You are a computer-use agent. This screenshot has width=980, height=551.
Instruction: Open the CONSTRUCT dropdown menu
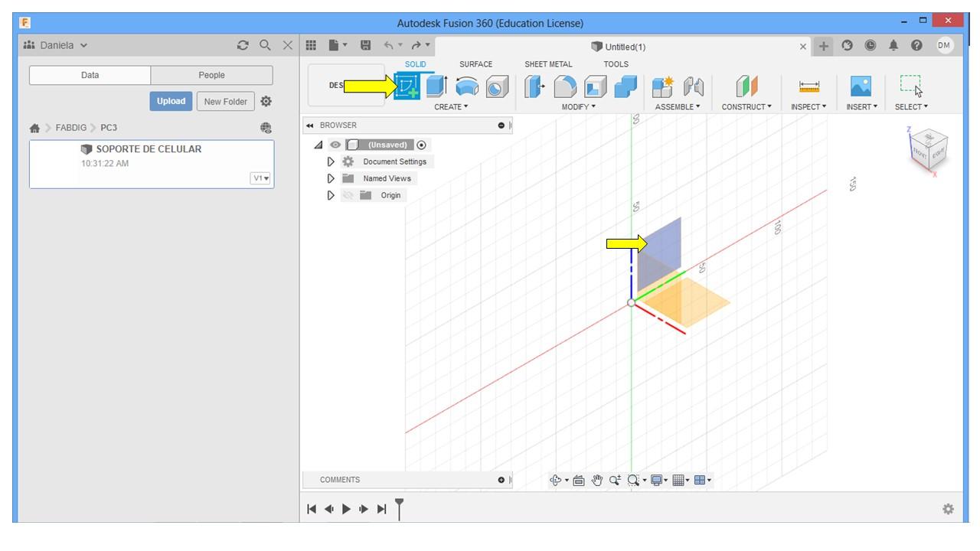pyautogui.click(x=746, y=107)
